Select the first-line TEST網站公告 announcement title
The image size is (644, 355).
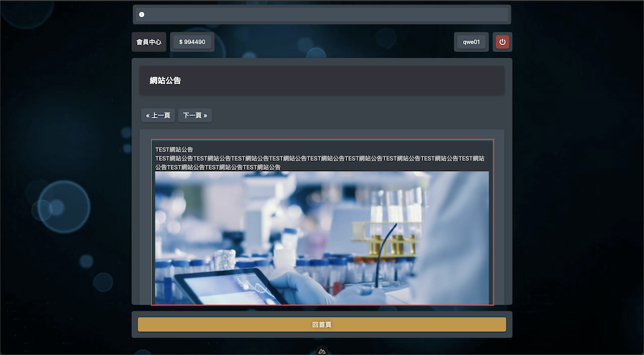(174, 149)
